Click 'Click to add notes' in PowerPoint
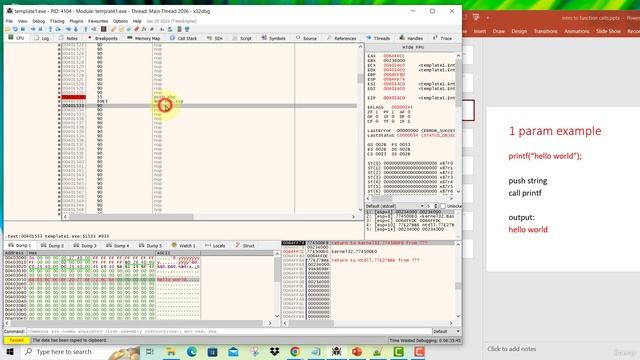640x360 pixels. pos(511,349)
